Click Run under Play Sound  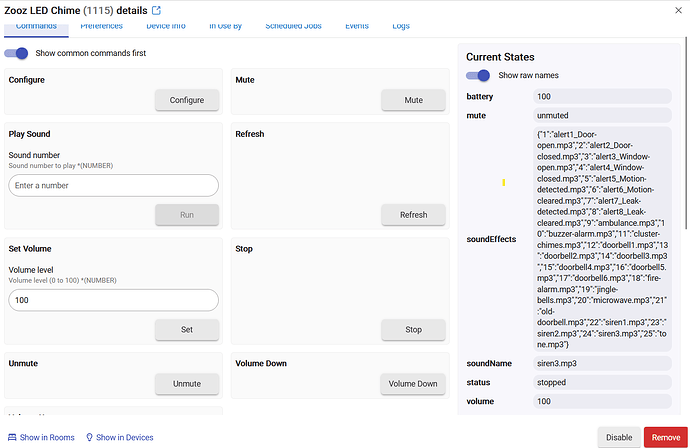[x=187, y=215]
